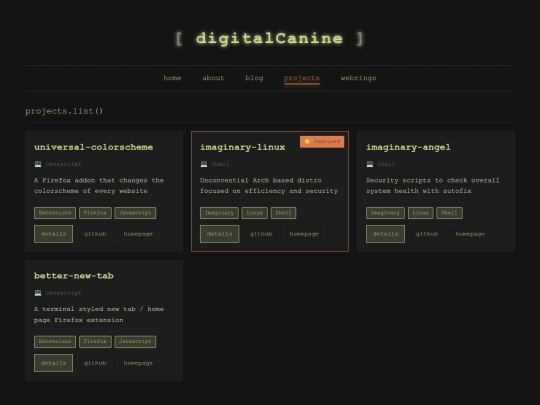The image size is (540, 405).
Task: Click laptop icon on imaginary-linux card
Action: [x=204, y=164]
